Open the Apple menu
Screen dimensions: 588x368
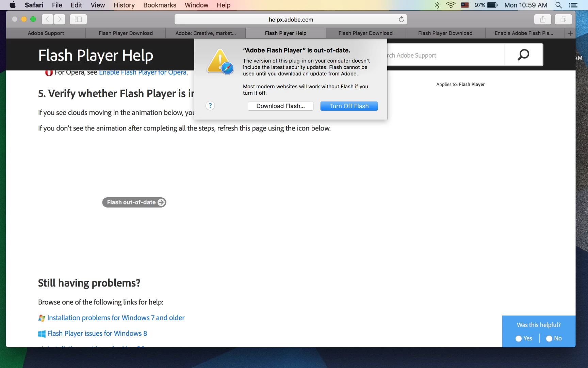pyautogui.click(x=13, y=5)
